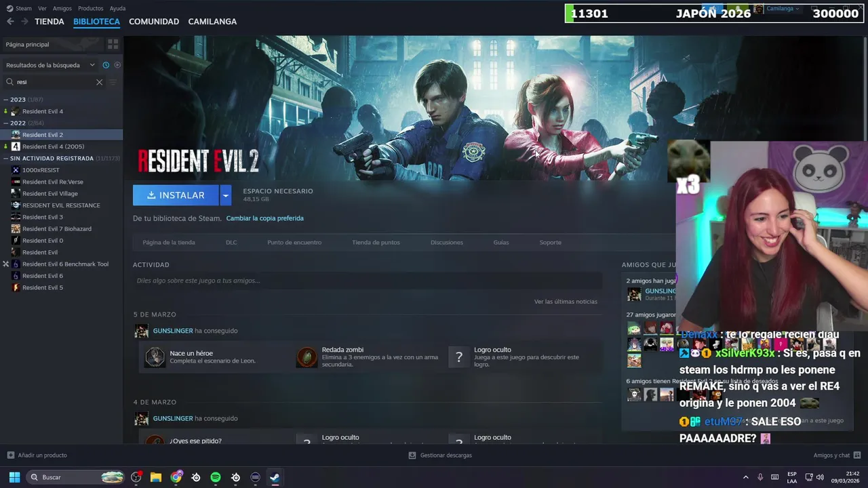
Task: Open the volume icon in system tray
Action: tap(820, 477)
